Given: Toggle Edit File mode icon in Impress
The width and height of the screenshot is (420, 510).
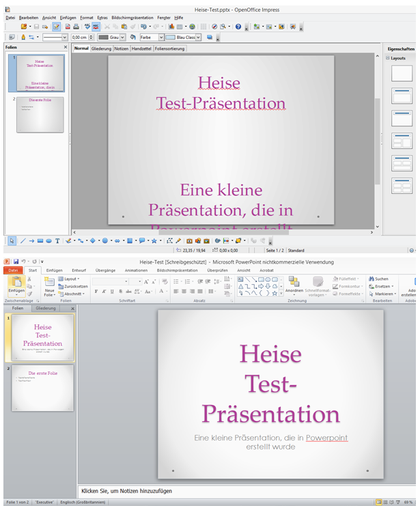Looking at the screenshot, I should [x=56, y=27].
